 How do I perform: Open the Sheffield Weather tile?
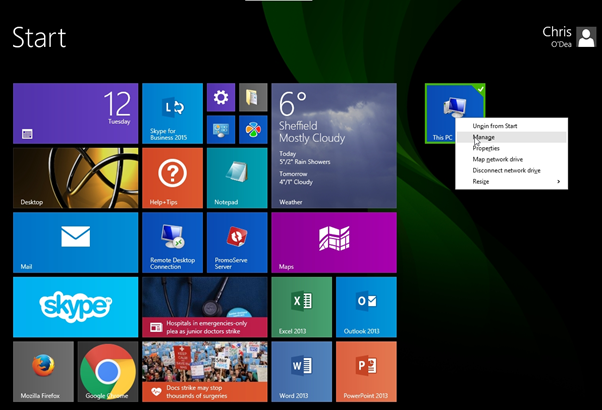(x=334, y=146)
